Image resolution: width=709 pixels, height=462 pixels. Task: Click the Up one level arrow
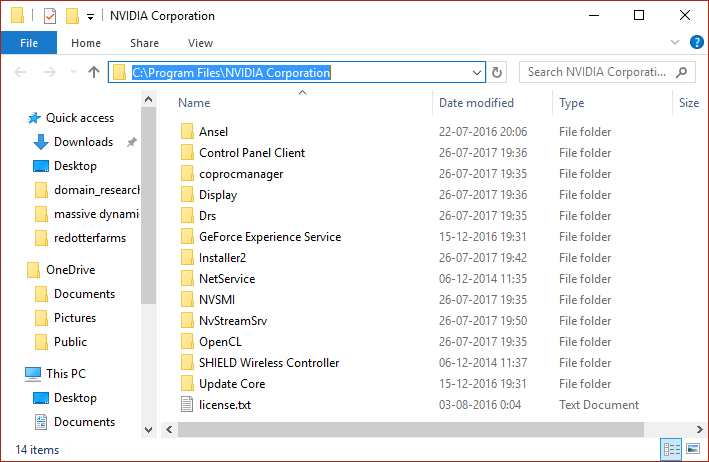[94, 72]
